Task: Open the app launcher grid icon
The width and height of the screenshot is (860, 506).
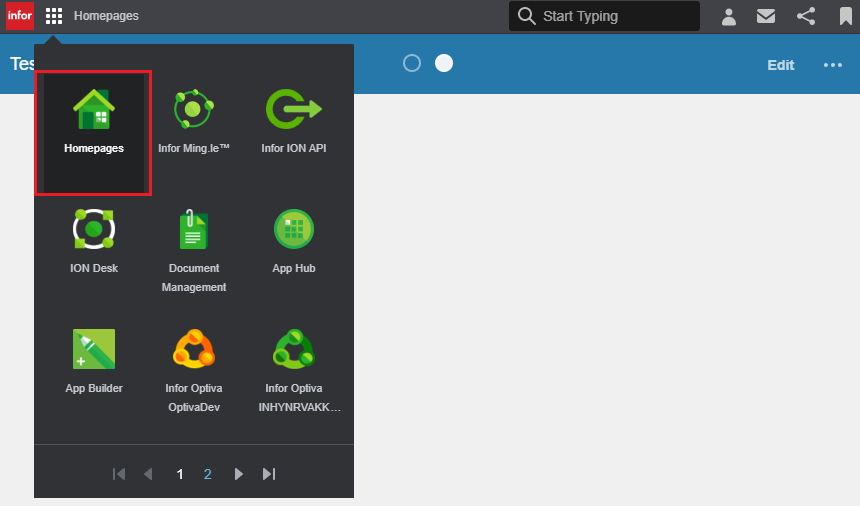Action: 54,16
